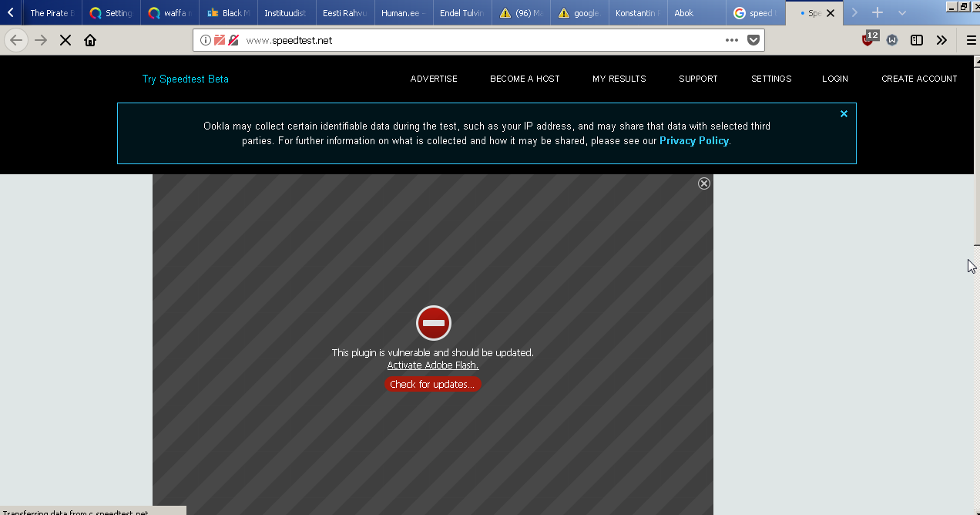Switch to the Google speed search tab
980x515 pixels.
pyautogui.click(x=755, y=13)
